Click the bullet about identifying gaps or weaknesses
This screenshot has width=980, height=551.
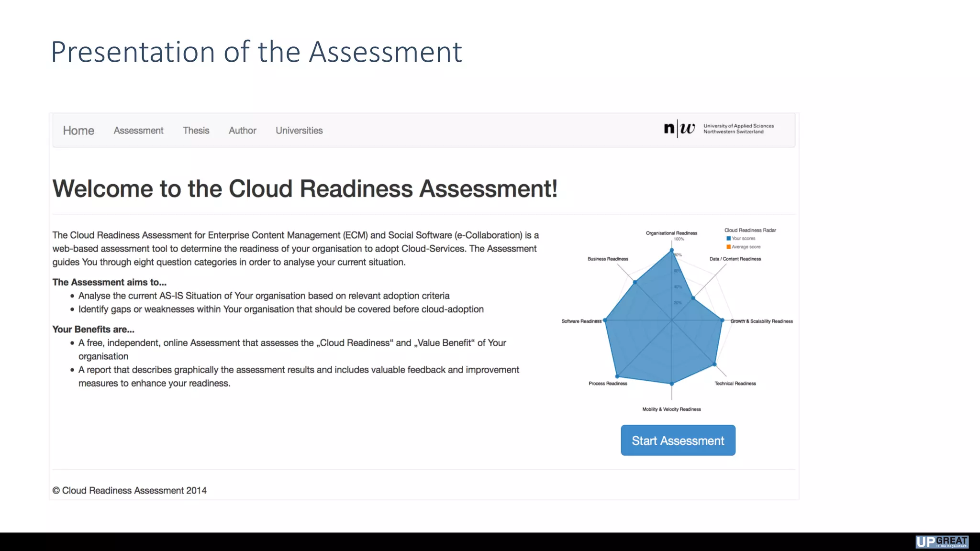[x=281, y=309]
